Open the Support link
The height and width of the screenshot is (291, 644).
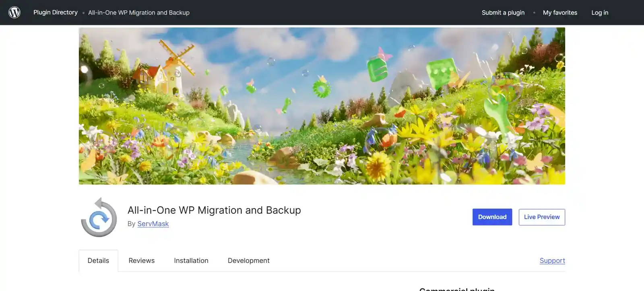[x=552, y=260]
